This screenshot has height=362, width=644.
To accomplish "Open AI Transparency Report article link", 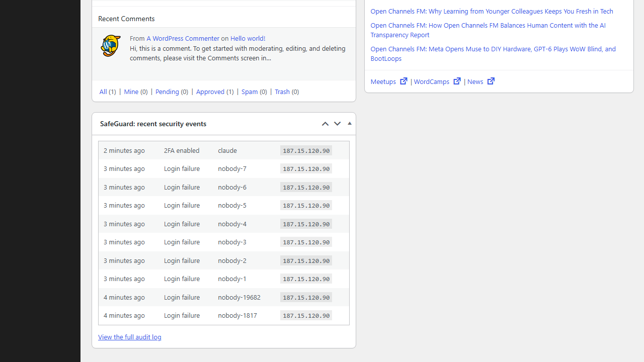I will coord(488,30).
